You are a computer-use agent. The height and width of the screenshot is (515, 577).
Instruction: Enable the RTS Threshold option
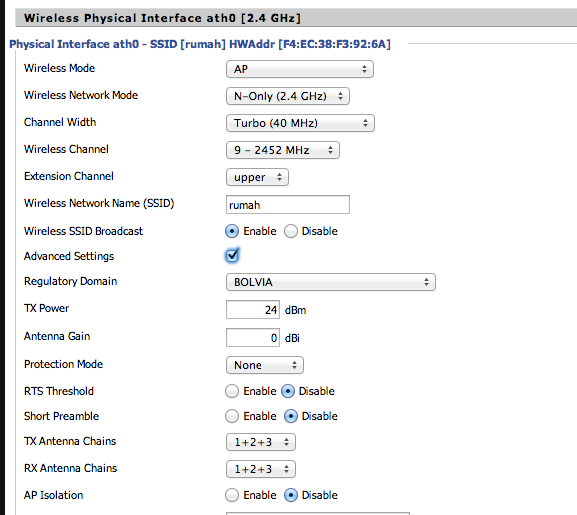coord(232,391)
